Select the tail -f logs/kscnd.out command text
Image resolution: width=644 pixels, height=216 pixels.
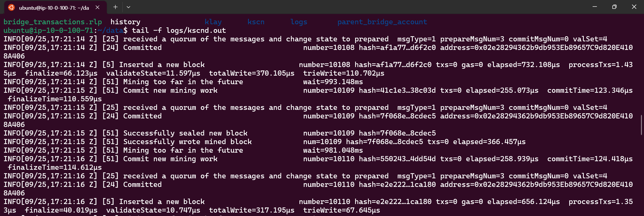point(179,30)
